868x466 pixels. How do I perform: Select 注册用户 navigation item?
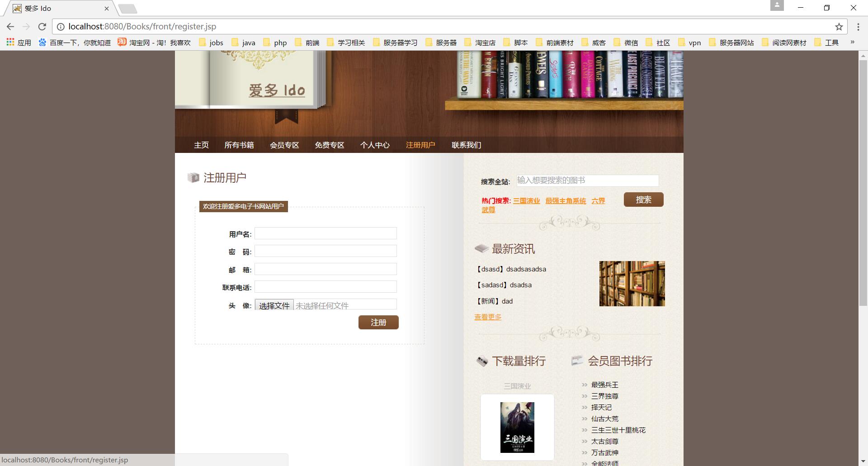420,145
